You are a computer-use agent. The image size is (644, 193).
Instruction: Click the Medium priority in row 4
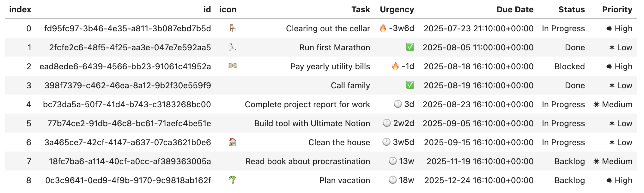point(613,104)
